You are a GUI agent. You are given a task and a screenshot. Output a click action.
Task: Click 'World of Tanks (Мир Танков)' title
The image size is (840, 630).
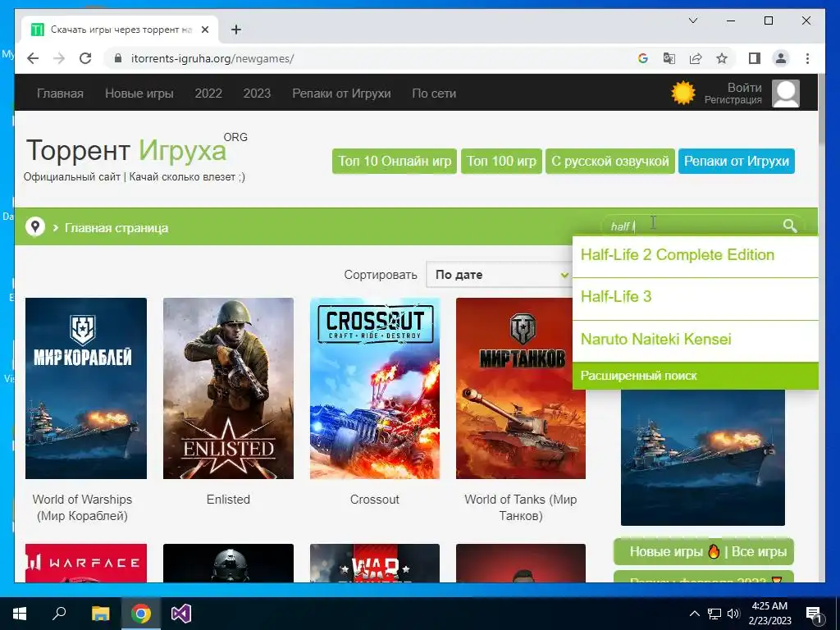[x=521, y=507]
